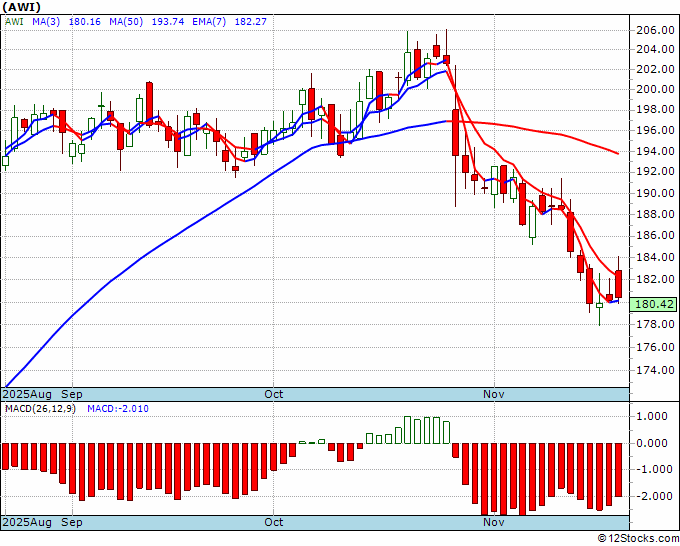Click Oct on the MACD timeline
This screenshot has width=680, height=546.
(x=274, y=522)
